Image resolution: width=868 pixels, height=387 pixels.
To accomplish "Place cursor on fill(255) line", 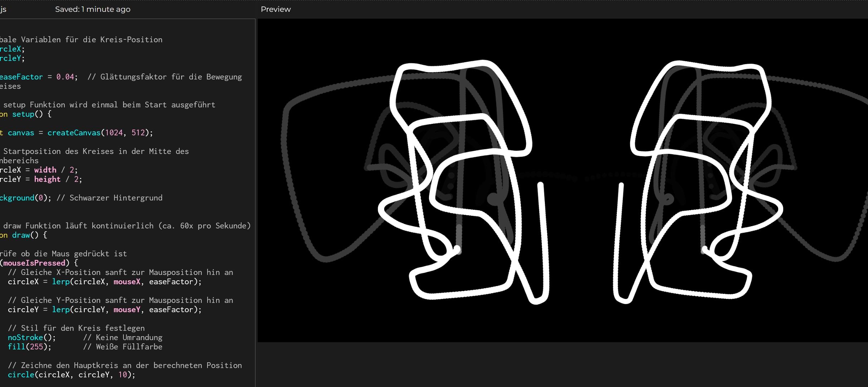I will point(29,347).
